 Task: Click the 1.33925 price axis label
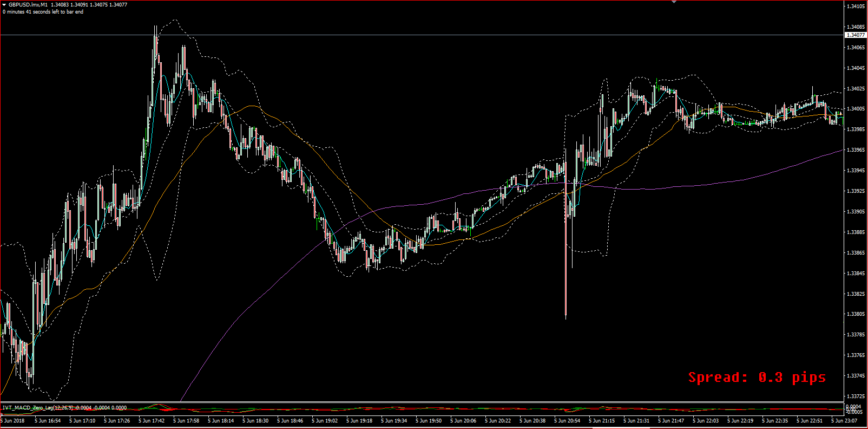pyautogui.click(x=856, y=191)
